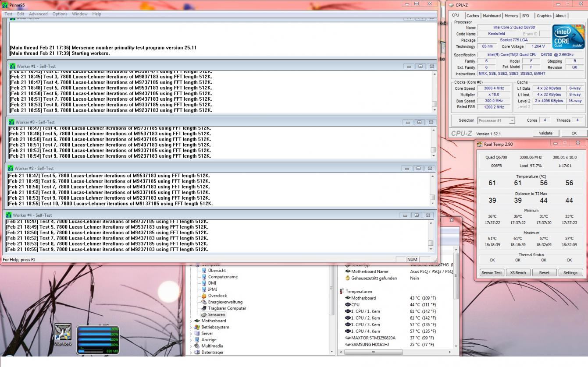
Task: Click the Prime95 title bar icon
Action: point(5,5)
